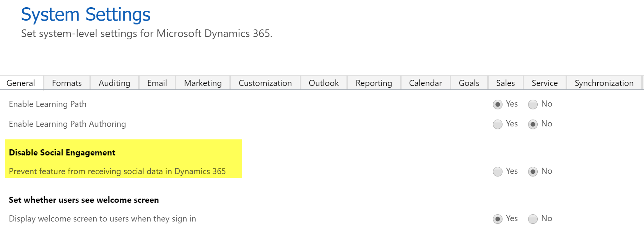Click the System Settings page title
Viewport: 644px width, 228px height.
86,15
